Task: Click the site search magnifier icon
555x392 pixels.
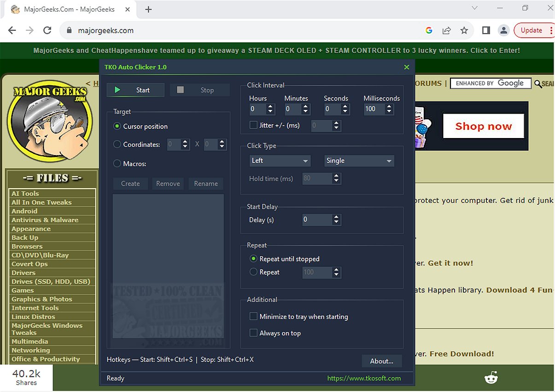Action: tap(538, 84)
